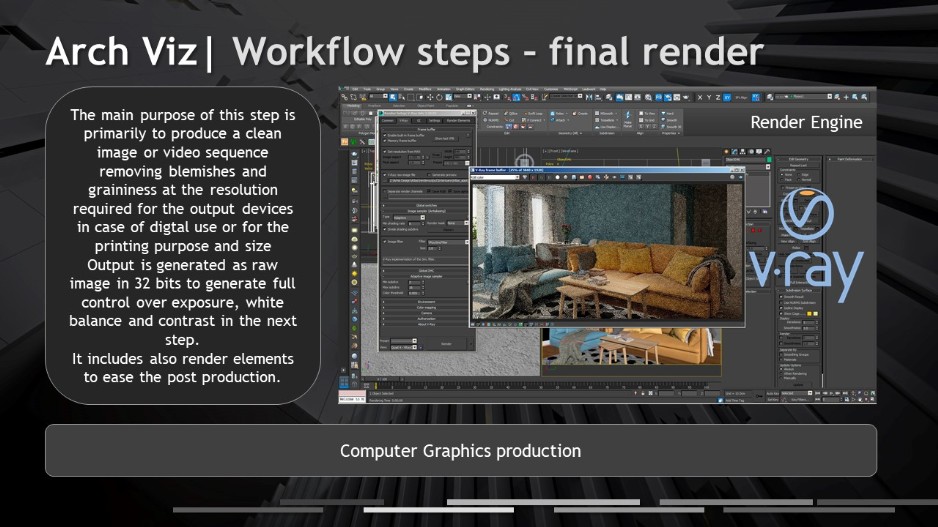
Task: Click the Show last VFB button
Action: [x=445, y=139]
